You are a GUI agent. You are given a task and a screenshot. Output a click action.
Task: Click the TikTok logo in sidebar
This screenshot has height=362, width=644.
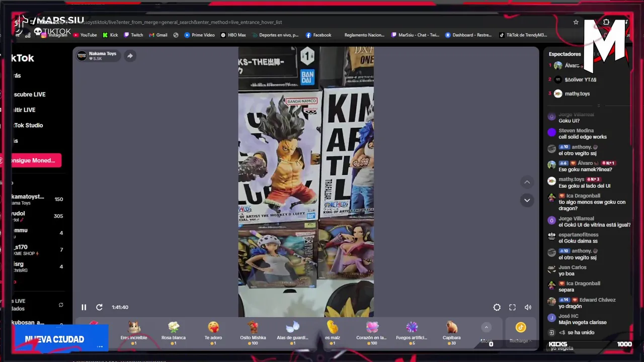tap(23, 58)
